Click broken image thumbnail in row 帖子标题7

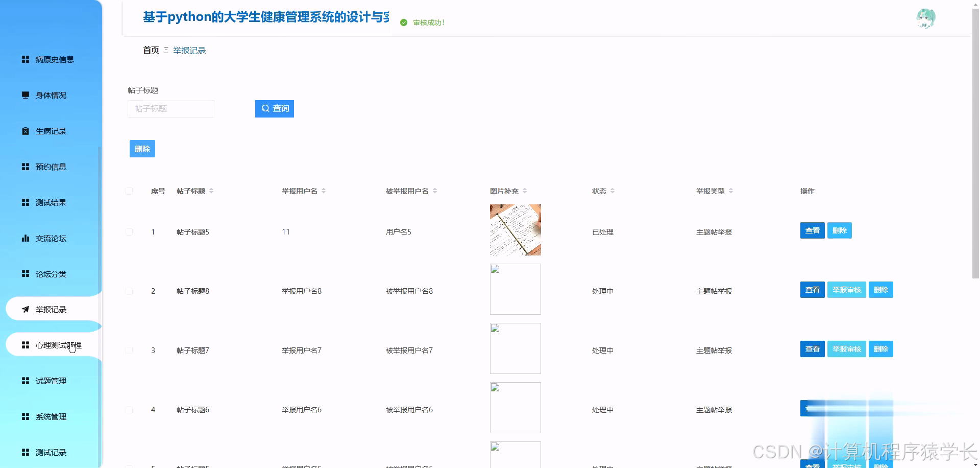[x=516, y=348]
